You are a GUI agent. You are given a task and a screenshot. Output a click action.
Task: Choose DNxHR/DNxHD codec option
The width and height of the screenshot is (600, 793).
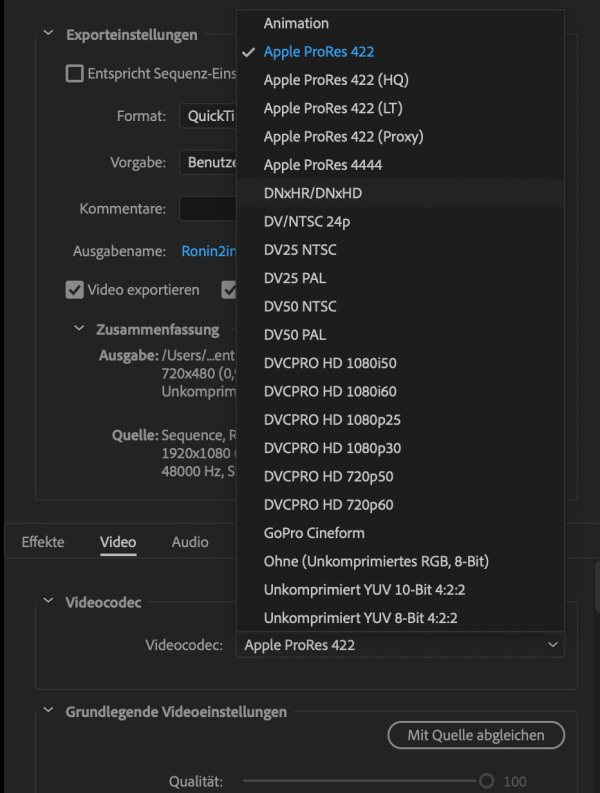[x=400, y=193]
